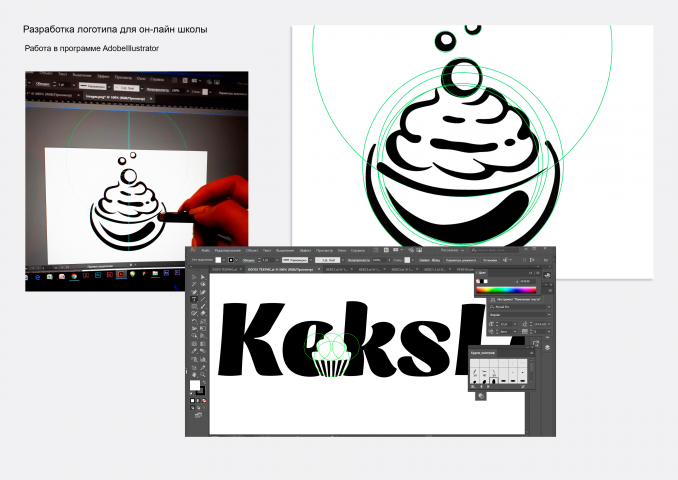Image resolution: width=678 pixels, height=480 pixels.
Task: Select the Line Segment tool
Action: [203, 299]
